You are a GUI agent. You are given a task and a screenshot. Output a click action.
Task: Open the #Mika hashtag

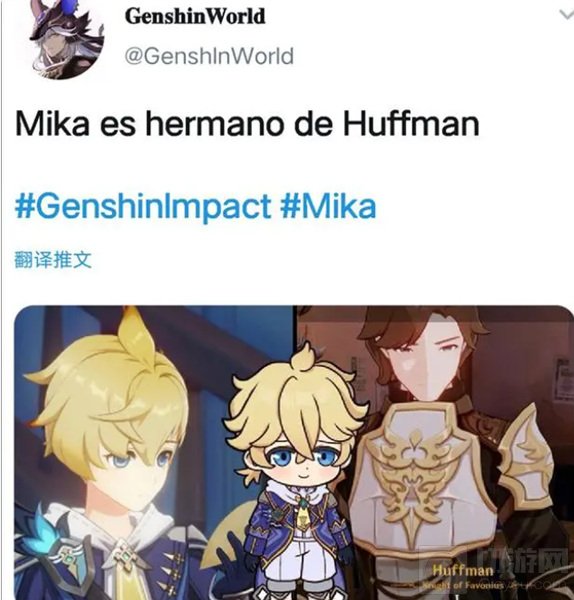[x=328, y=206]
